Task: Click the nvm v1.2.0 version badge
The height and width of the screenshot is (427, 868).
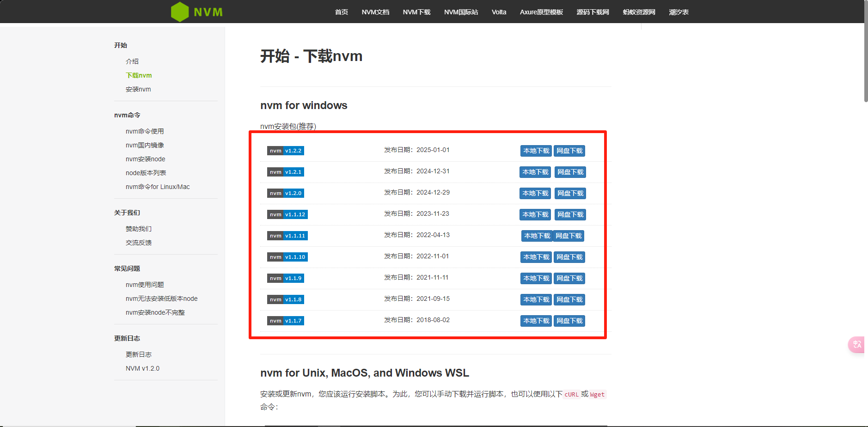Action: [286, 193]
